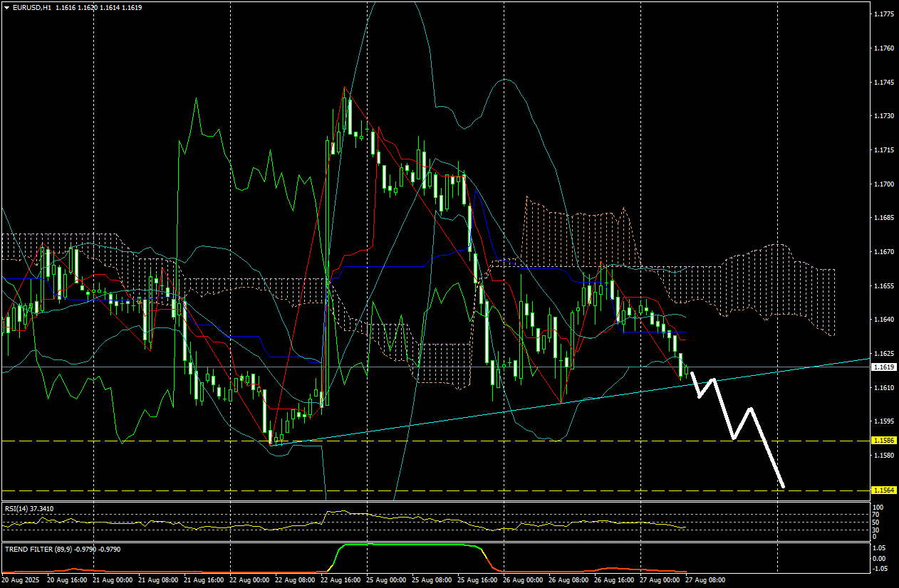Click the 1.1745 price scale label
The image size is (899, 588).
[x=883, y=82]
